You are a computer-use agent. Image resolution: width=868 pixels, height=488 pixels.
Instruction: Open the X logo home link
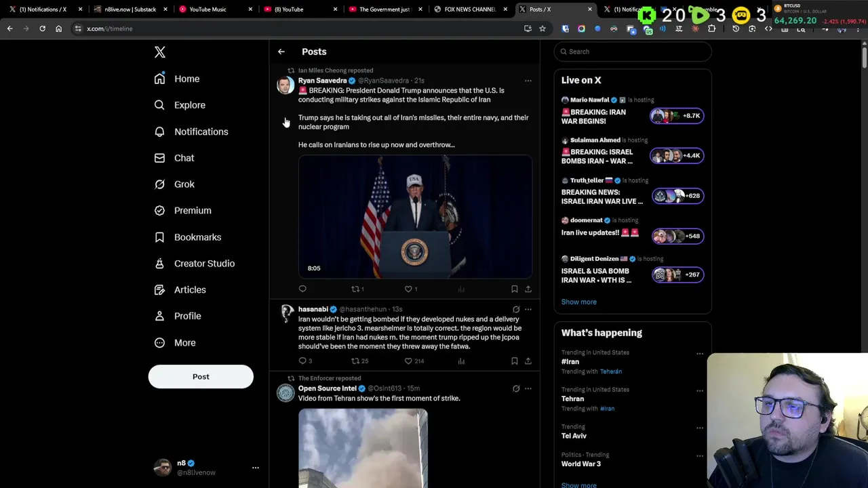click(x=160, y=52)
